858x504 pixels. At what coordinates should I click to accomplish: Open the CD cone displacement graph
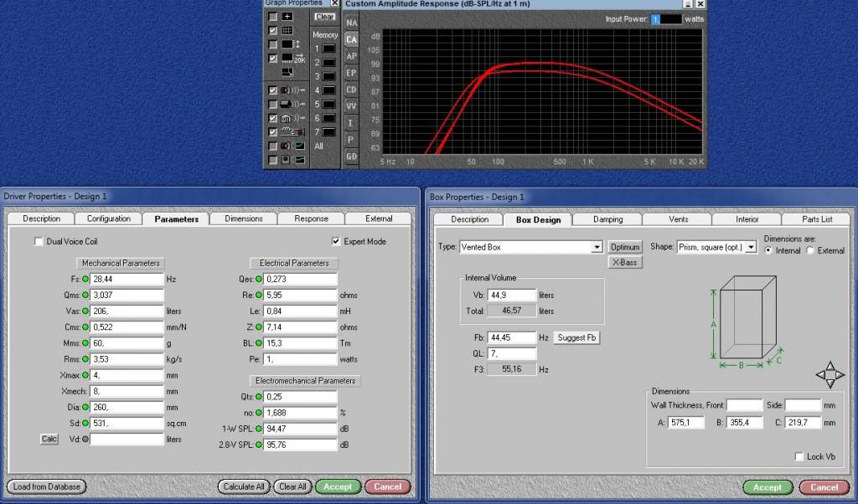point(351,90)
